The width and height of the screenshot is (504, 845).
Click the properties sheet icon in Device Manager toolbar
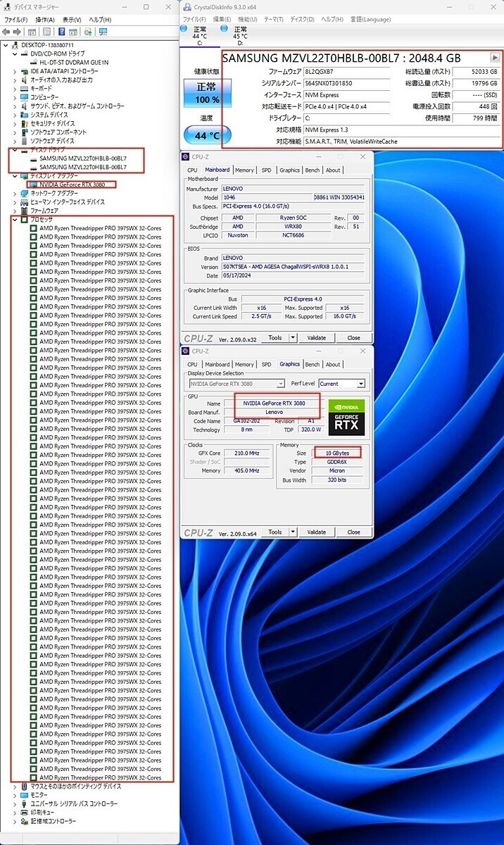click(47, 32)
